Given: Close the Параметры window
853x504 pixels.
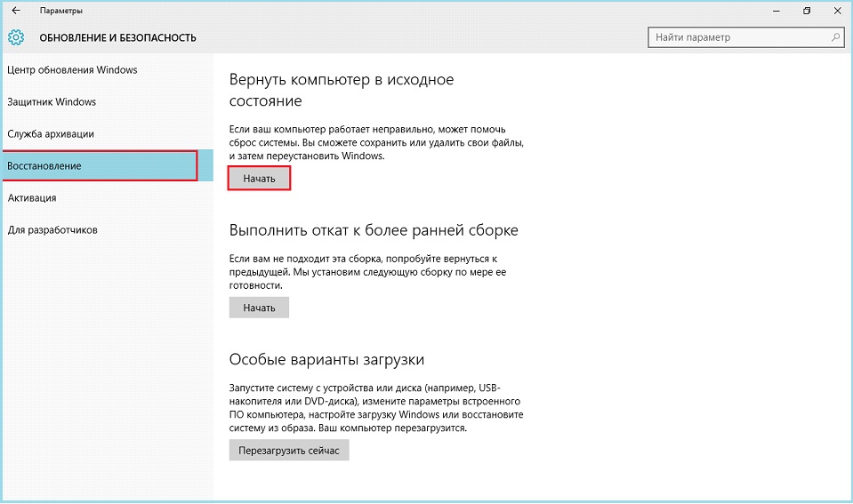Looking at the screenshot, I should [x=835, y=11].
